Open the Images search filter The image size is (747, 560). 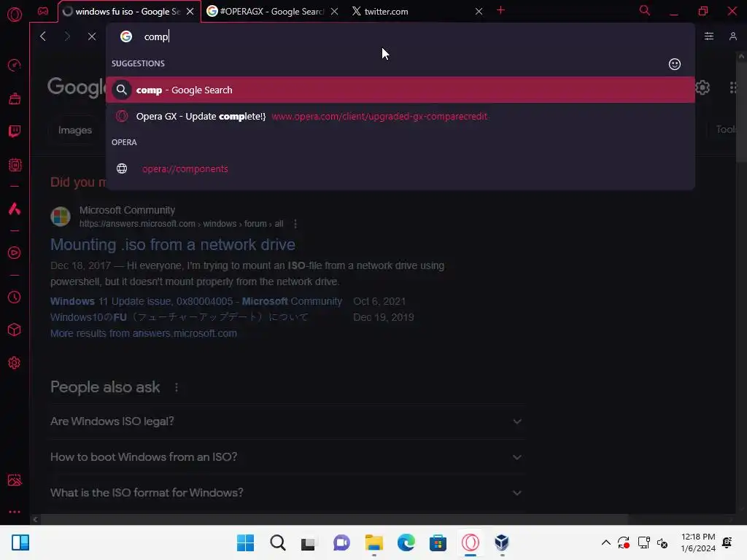click(75, 130)
